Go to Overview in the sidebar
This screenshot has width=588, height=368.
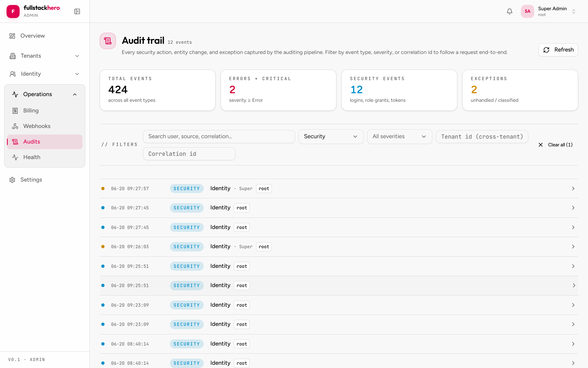45,36
